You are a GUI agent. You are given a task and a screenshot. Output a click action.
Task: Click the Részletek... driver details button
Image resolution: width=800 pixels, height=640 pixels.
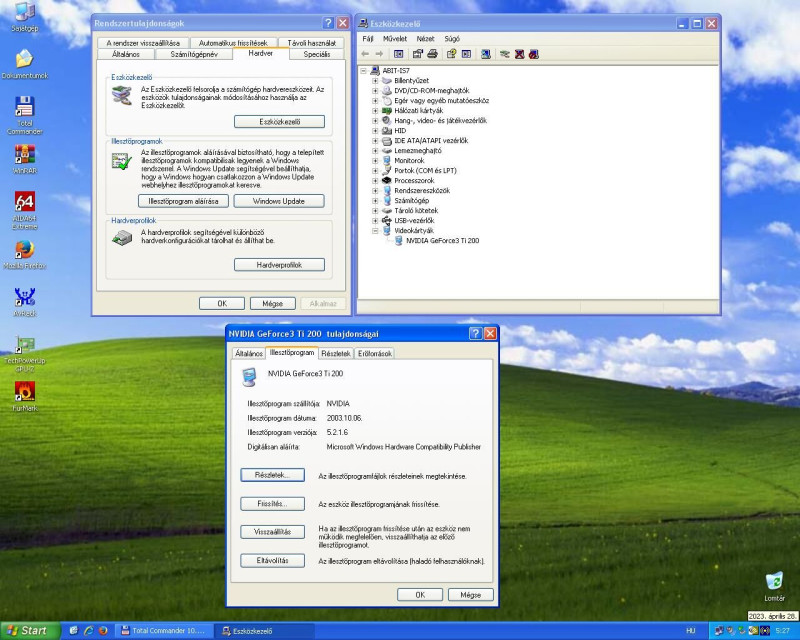click(x=272, y=475)
